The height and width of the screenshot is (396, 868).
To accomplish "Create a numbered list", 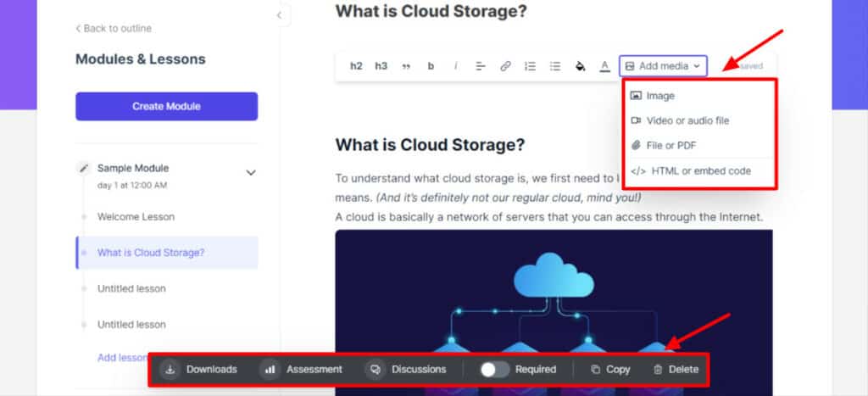I will pos(530,66).
